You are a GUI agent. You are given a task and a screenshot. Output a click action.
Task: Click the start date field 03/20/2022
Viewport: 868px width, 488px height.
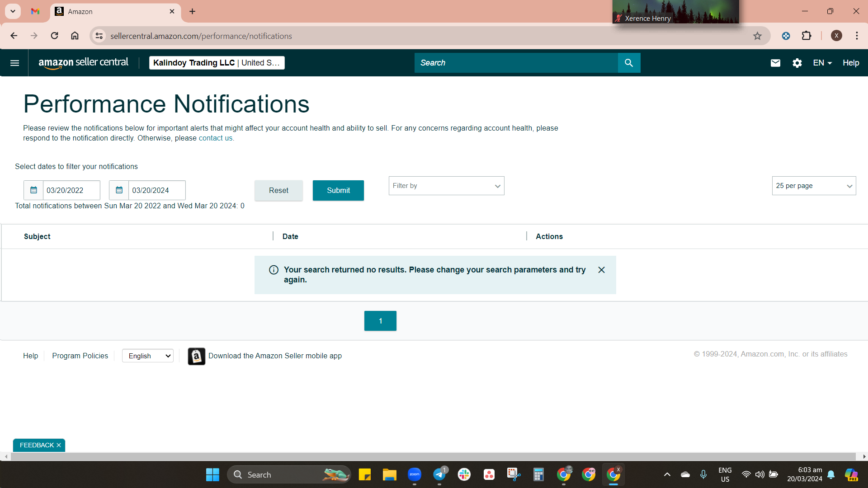point(71,190)
